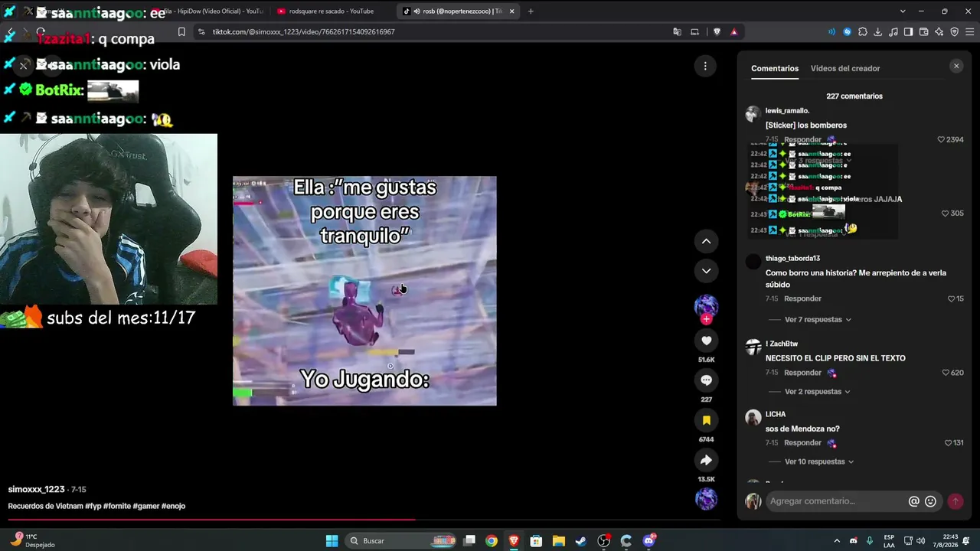
Task: Like LICHA's comment with 131 likes
Action: point(948,443)
